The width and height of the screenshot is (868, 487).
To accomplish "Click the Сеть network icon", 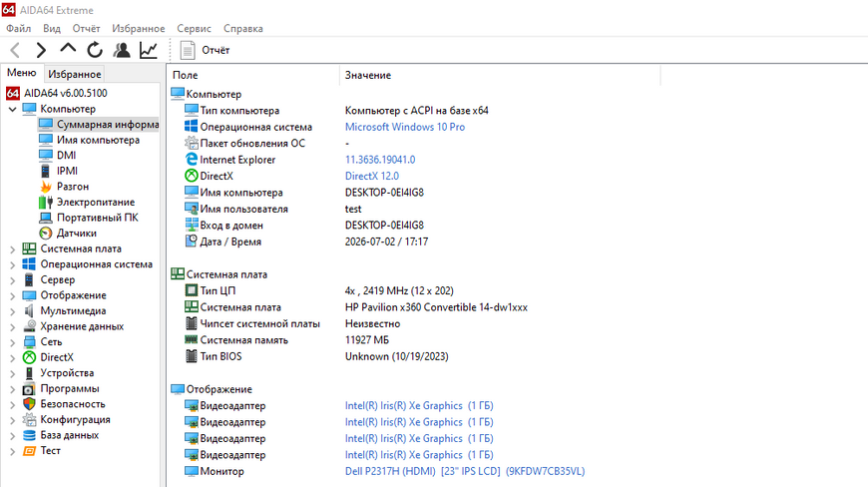I will 29,341.
